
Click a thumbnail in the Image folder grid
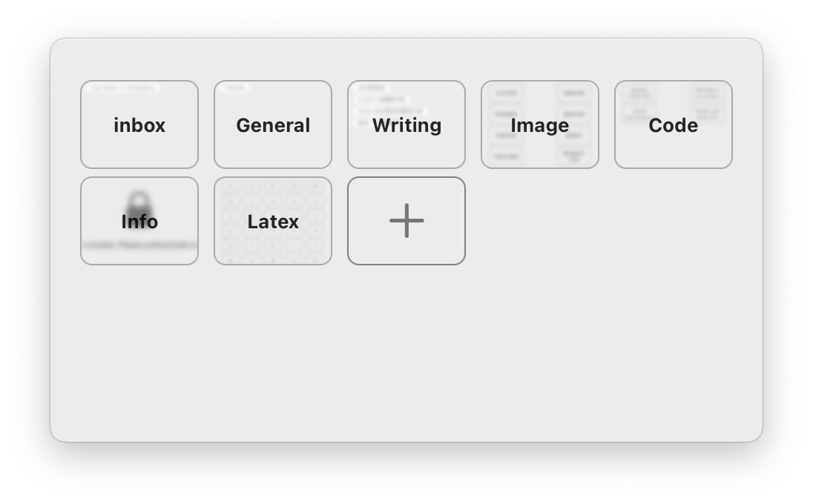coord(505,93)
